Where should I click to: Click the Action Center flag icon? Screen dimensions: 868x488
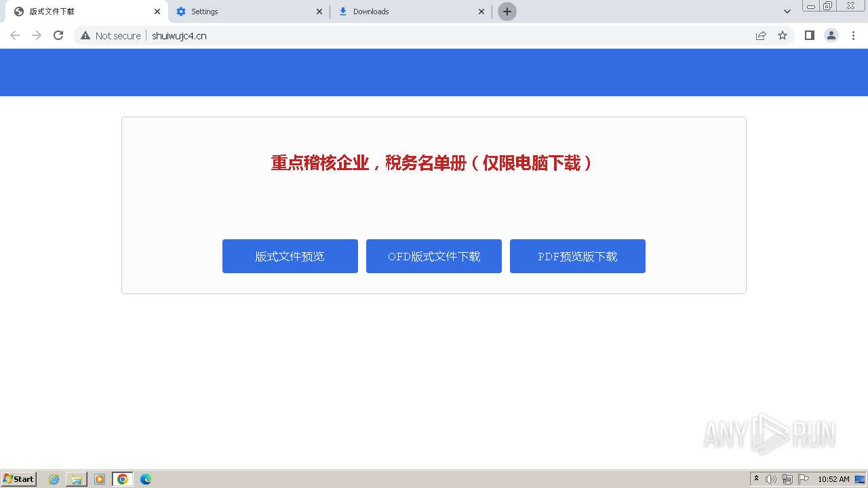[x=804, y=479]
